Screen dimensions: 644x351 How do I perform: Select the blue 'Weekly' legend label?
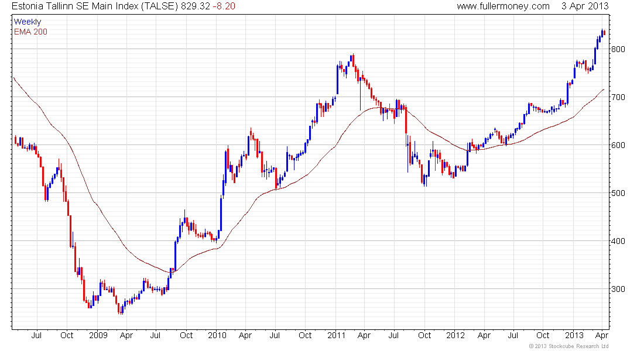click(28, 22)
